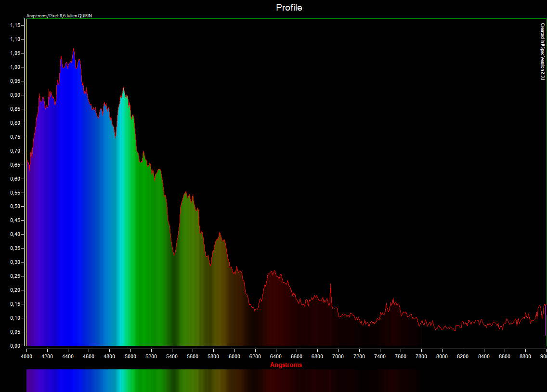The width and height of the screenshot is (547, 392).
Task: Click the absorption dip near 5420 Angstroms
Action: 174,254
